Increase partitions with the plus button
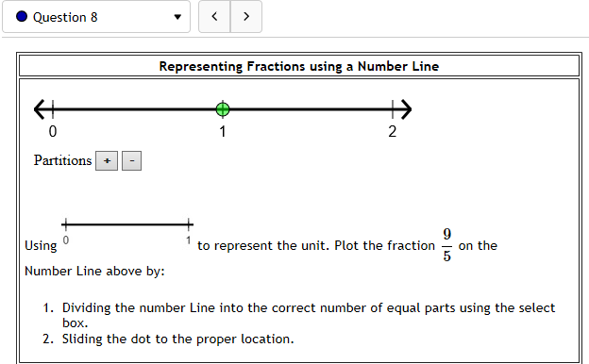Image resolution: width=589 pixels, height=364 pixels. pyautogui.click(x=107, y=161)
